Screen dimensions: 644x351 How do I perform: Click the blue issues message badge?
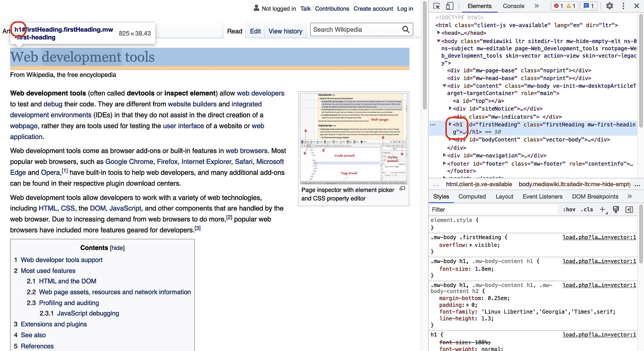(589, 6)
